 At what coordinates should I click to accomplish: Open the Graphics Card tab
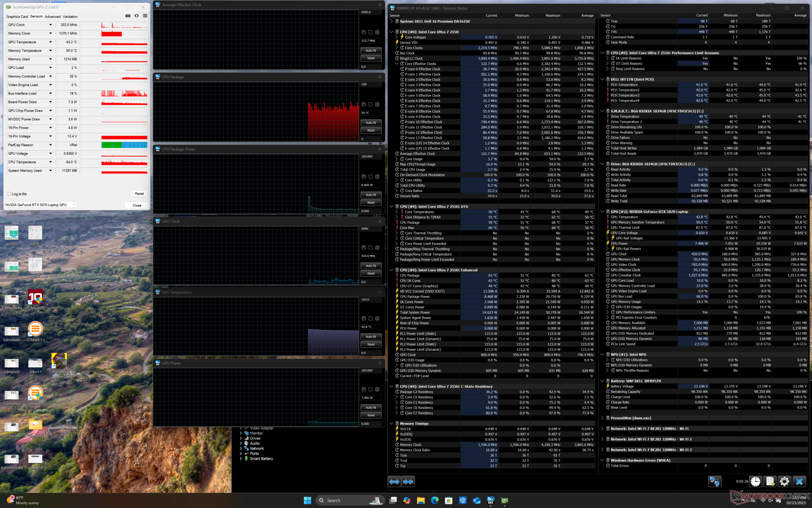[x=17, y=17]
